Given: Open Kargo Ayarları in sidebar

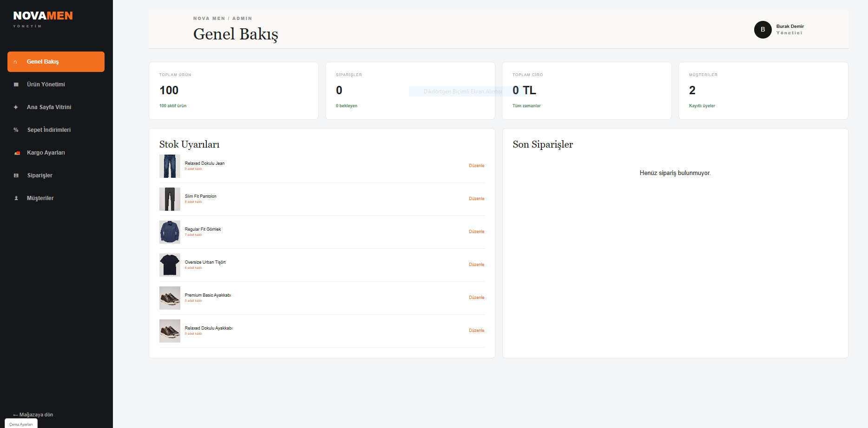Looking at the screenshot, I should coord(56,153).
